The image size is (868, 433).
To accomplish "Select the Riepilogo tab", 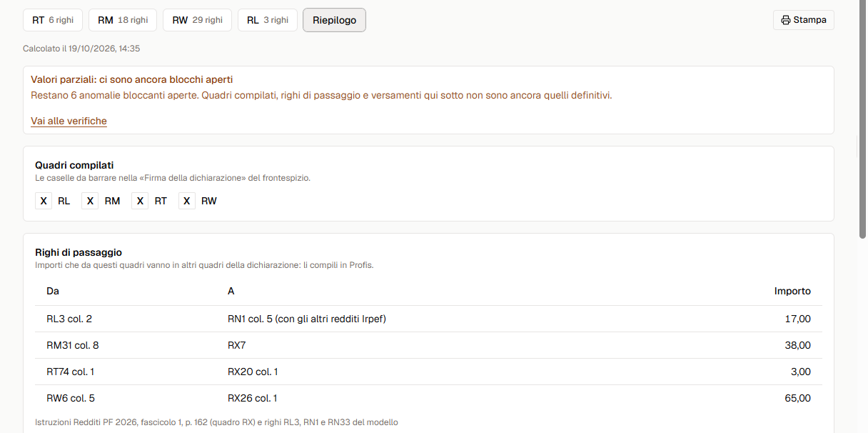I will coord(334,20).
